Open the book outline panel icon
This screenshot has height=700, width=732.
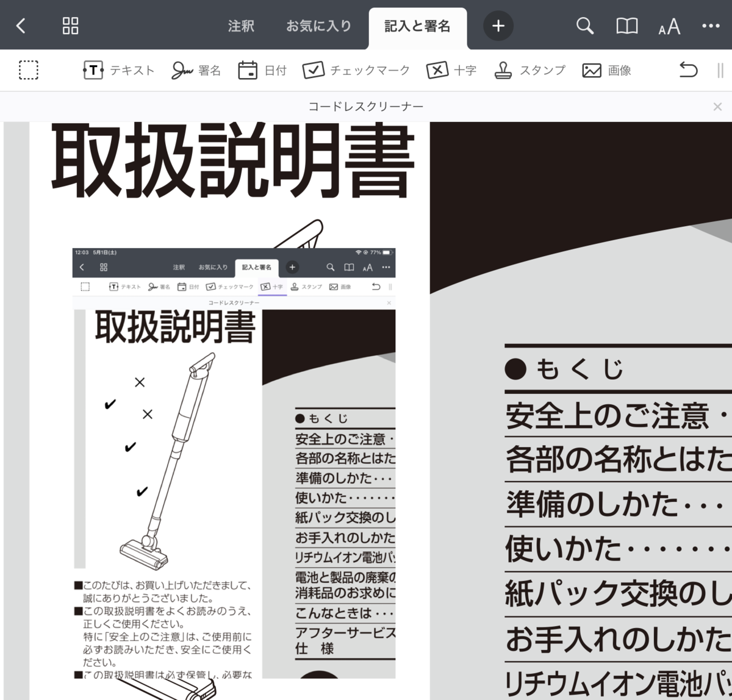(x=626, y=26)
